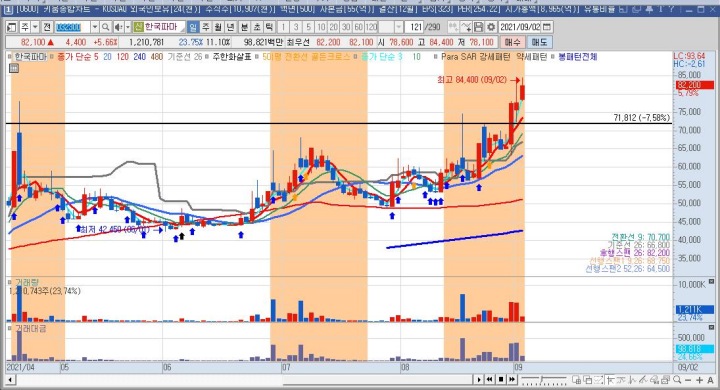Click the rewind button in bottom bar
The image size is (720, 390).
[489, 379]
